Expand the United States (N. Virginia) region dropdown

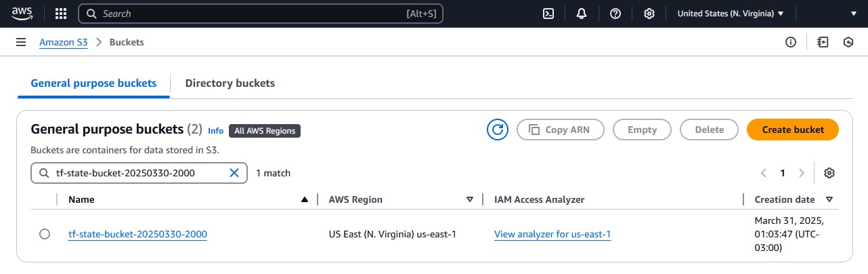click(x=730, y=14)
